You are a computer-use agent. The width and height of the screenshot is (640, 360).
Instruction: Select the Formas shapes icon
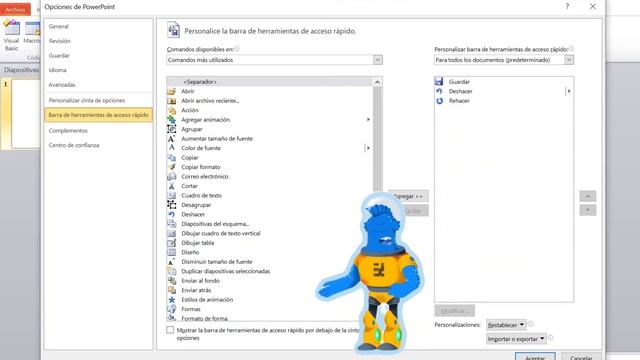coord(171,309)
